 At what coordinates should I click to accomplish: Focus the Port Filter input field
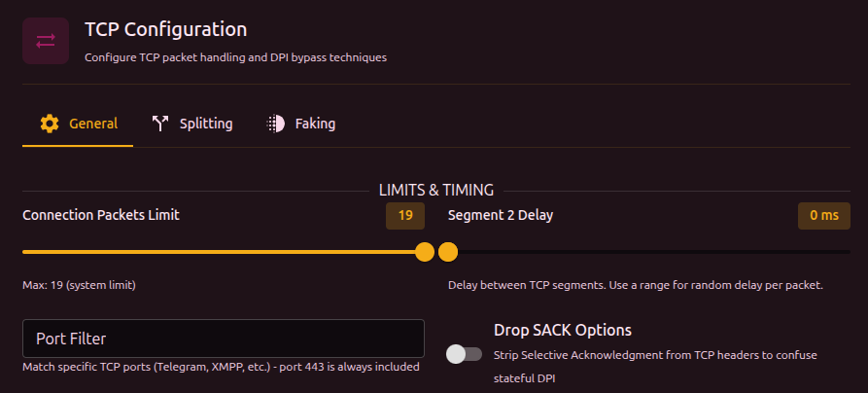(x=224, y=339)
